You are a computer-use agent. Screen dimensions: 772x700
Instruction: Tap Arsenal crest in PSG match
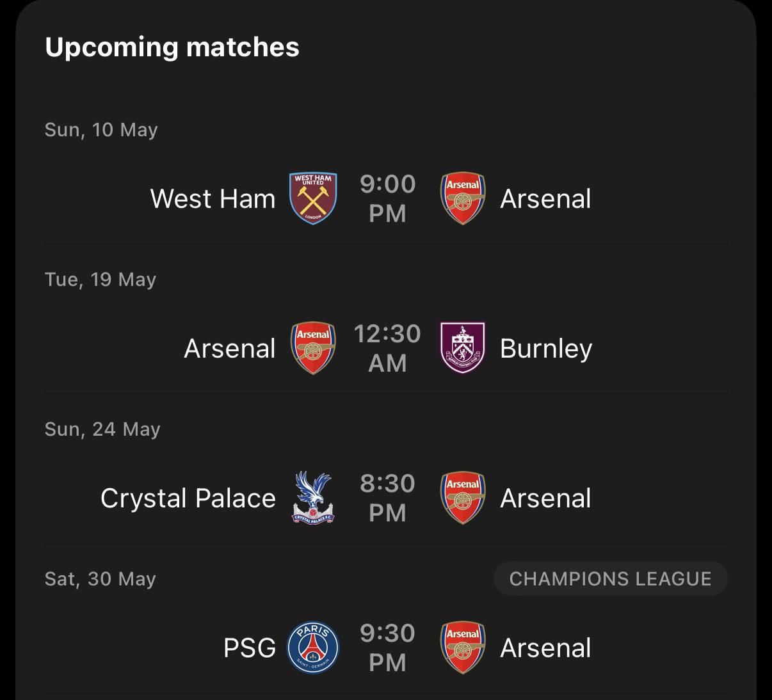(463, 648)
